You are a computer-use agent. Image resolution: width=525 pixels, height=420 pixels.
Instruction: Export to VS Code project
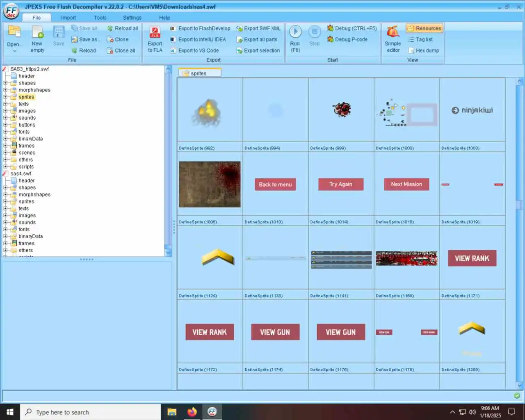[x=194, y=50]
